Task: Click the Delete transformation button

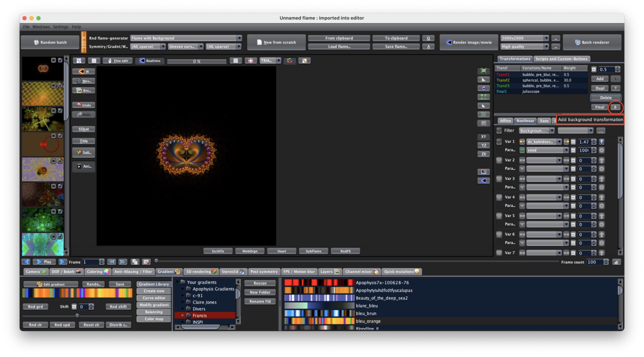Action: 606,98
